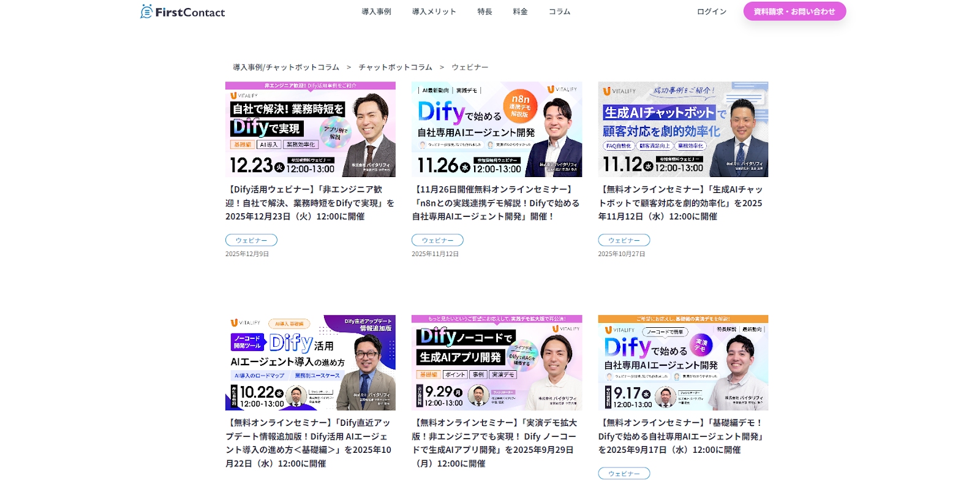Open the 特長 menu item
980x481 pixels.
point(484,12)
